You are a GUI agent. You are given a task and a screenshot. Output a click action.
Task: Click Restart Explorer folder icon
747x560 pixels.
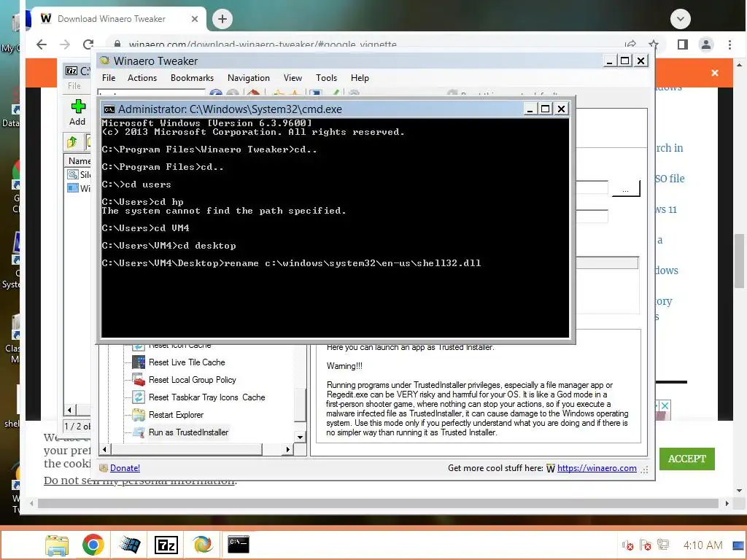[x=139, y=415]
